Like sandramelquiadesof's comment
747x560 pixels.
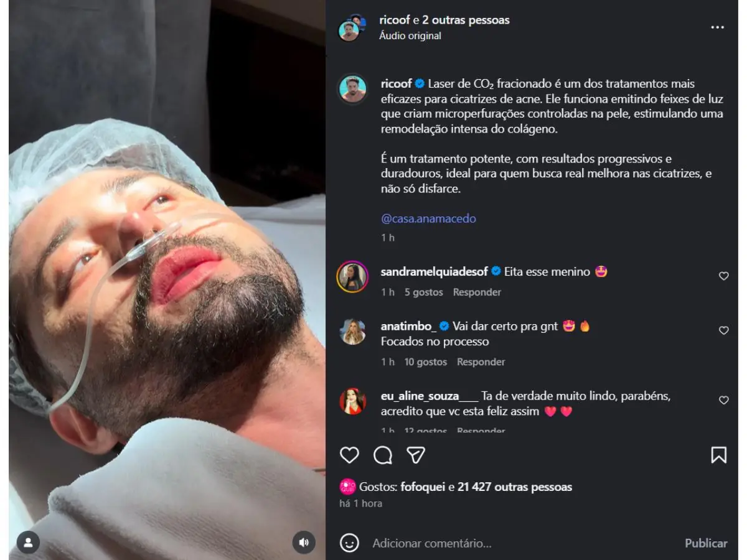click(x=723, y=276)
